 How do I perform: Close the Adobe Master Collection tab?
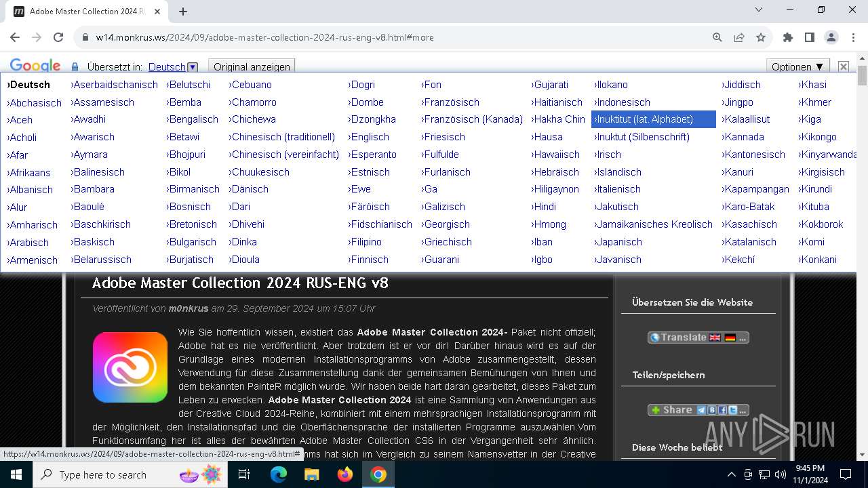click(x=158, y=11)
